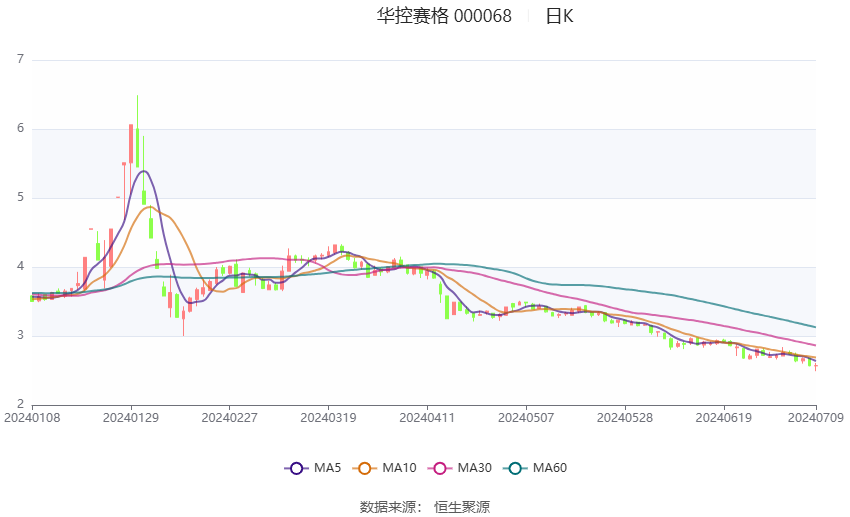850x517 pixels.
Task: Click the 20240411 x-axis date label
Action: tap(427, 418)
